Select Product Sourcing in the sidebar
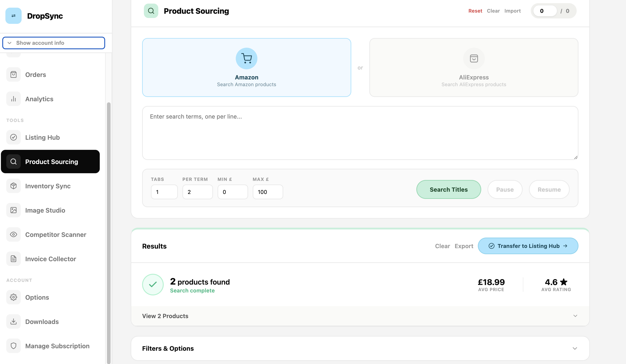Screen dimensions: 626x364 coord(50,162)
